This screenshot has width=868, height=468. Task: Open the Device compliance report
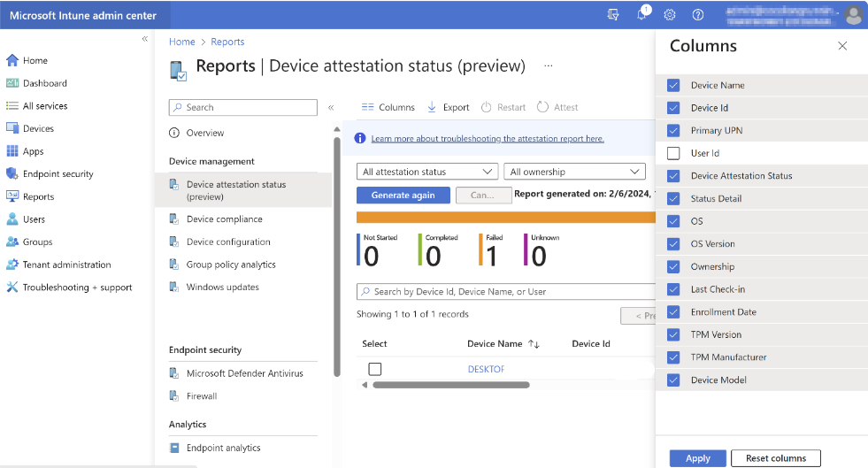(x=224, y=219)
